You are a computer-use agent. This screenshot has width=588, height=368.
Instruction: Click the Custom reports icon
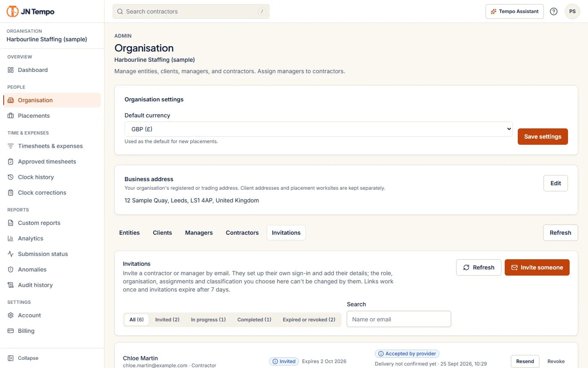tap(11, 223)
